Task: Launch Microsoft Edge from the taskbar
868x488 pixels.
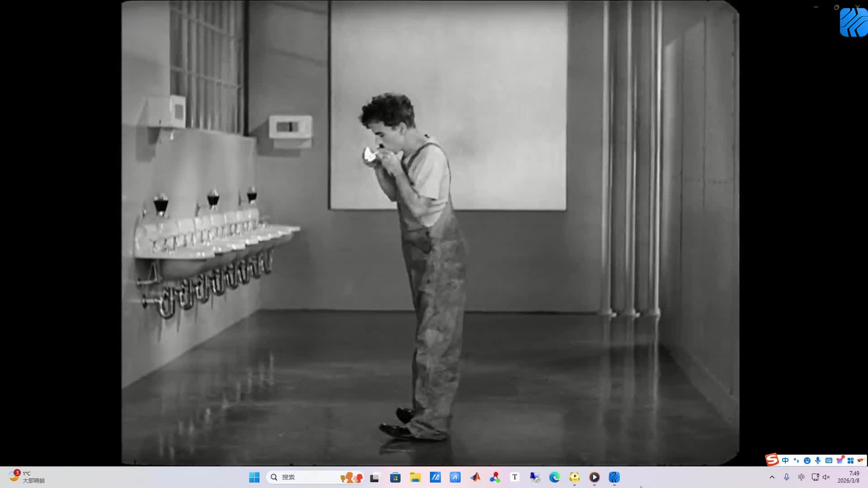Action: [554, 477]
